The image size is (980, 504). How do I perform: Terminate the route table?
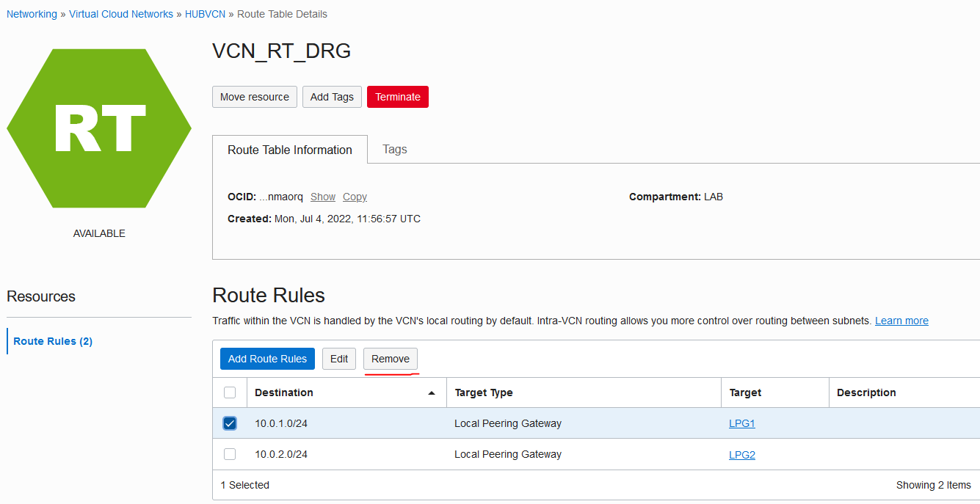pos(398,97)
